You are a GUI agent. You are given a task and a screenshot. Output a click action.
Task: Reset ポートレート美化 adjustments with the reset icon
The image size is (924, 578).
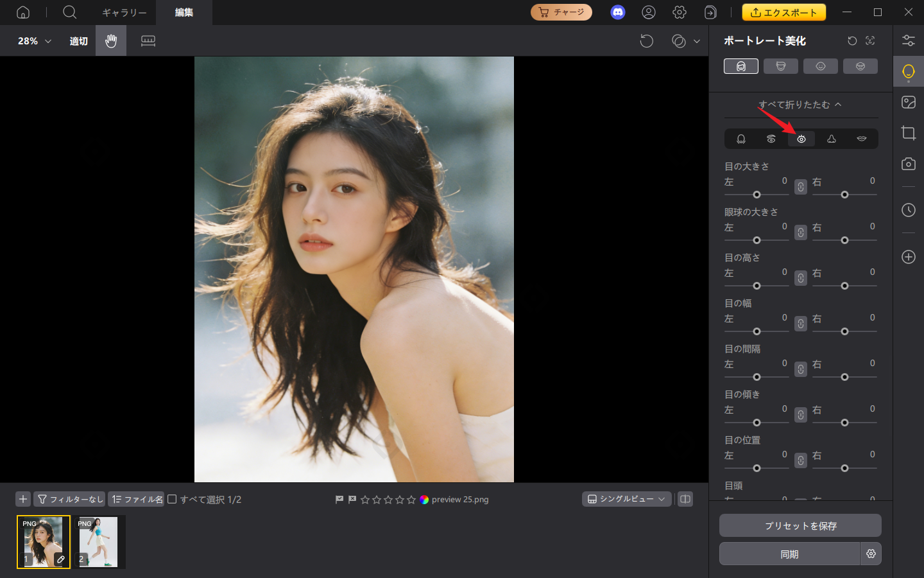(x=851, y=40)
